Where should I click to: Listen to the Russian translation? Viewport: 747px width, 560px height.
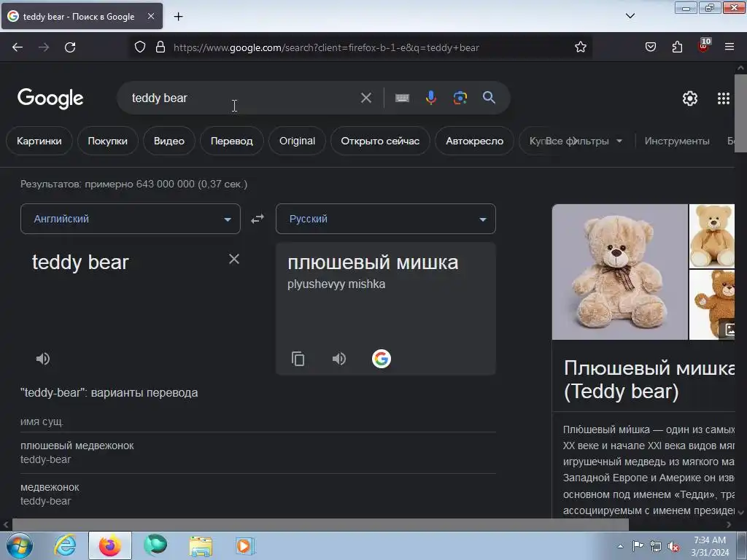tap(339, 359)
